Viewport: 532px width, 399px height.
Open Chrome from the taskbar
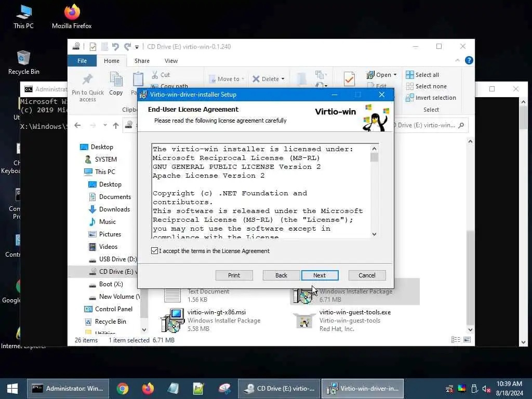(x=123, y=389)
